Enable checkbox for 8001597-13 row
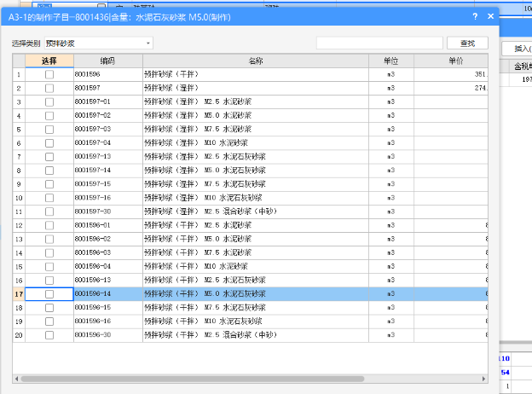This screenshot has width=532, height=394. (49, 157)
